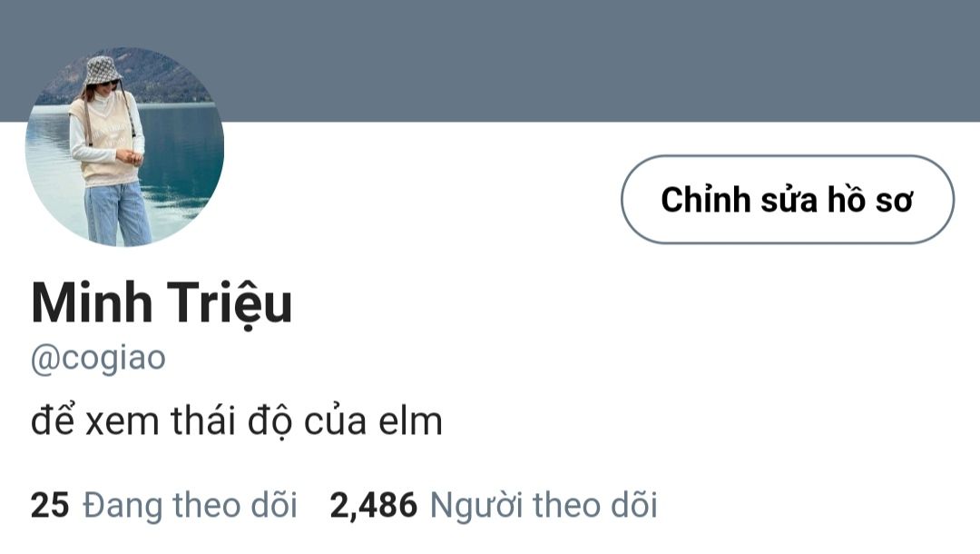Click the blue jeans in profile picture
980x554 pixels.
117,213
